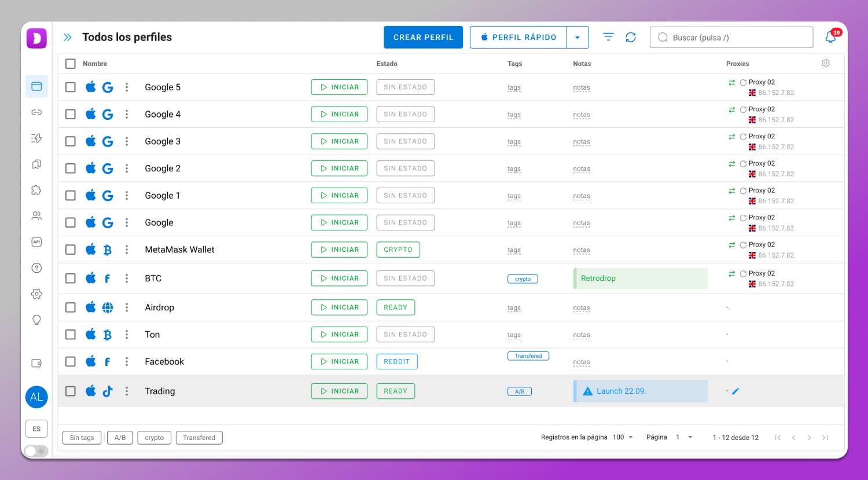This screenshot has width=868, height=480.
Task: Expand the Perfil Rápido dropdown arrow
Action: (578, 38)
